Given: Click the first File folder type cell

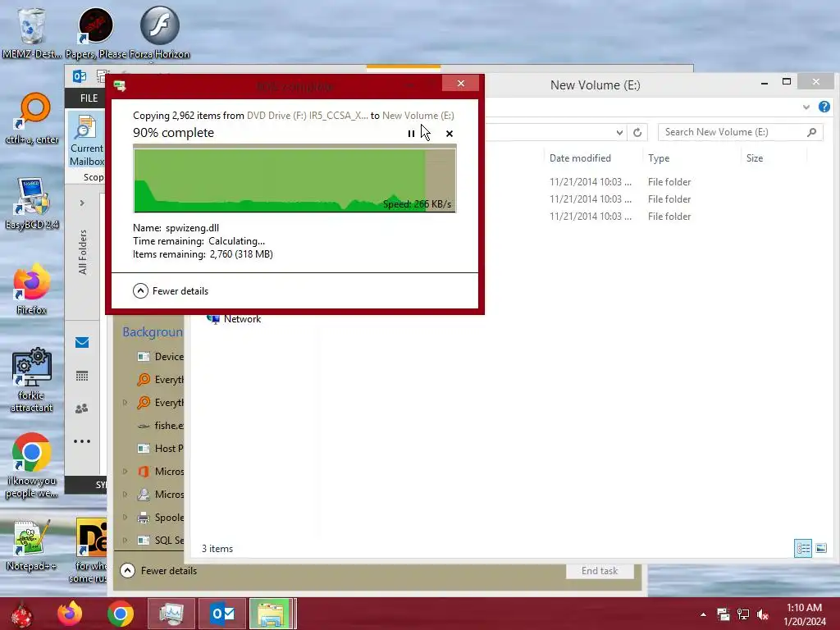Looking at the screenshot, I should point(669,182).
